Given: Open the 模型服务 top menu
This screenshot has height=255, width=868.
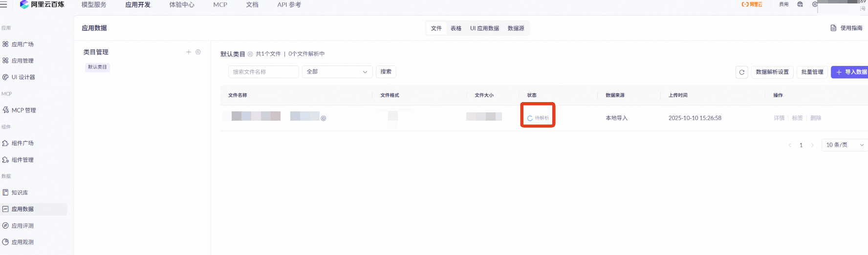Looking at the screenshot, I should (x=94, y=4).
